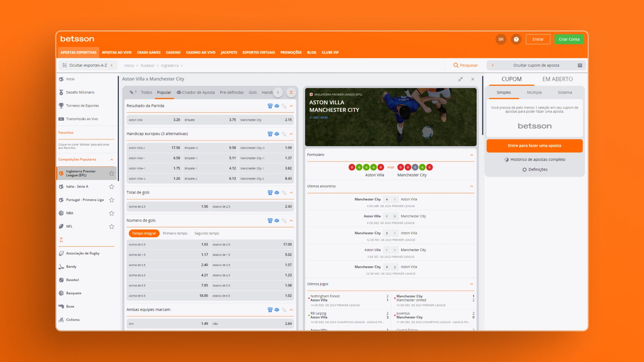Collapse Ultimos encontros panel
The image size is (644, 362).
coord(472,186)
